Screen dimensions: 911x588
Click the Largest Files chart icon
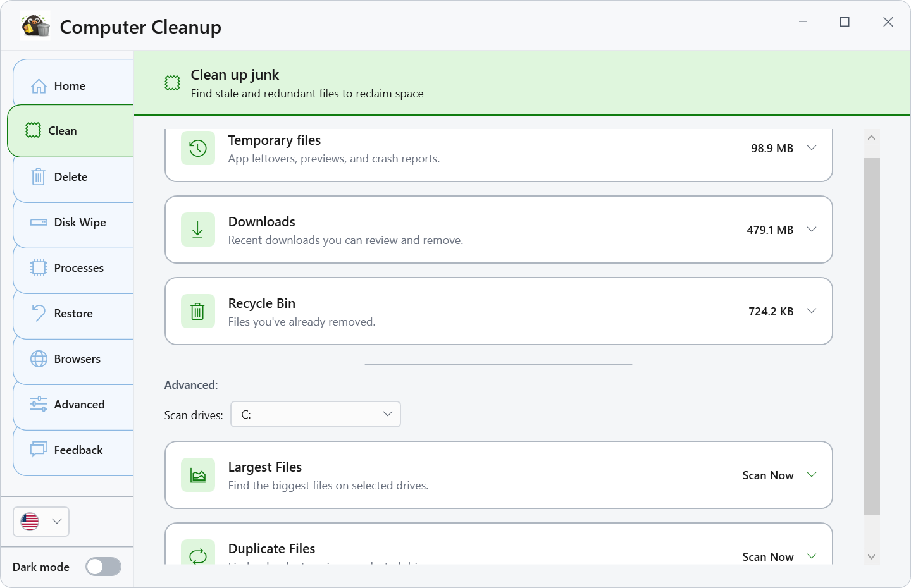[x=198, y=475]
